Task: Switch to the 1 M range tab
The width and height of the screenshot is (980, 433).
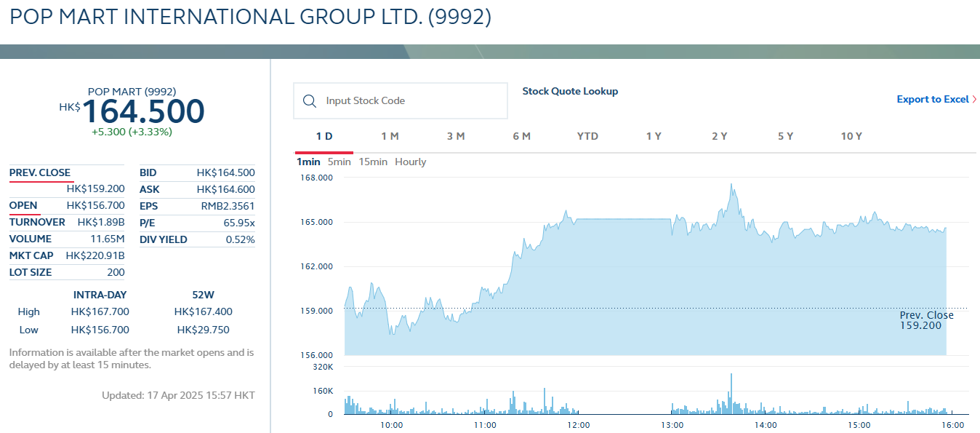Action: 390,136
